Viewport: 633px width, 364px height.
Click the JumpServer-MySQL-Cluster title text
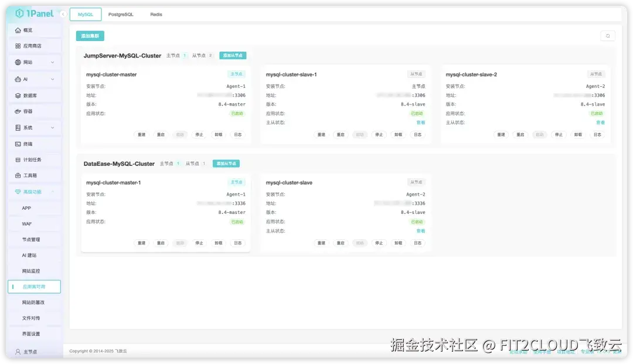pos(122,56)
